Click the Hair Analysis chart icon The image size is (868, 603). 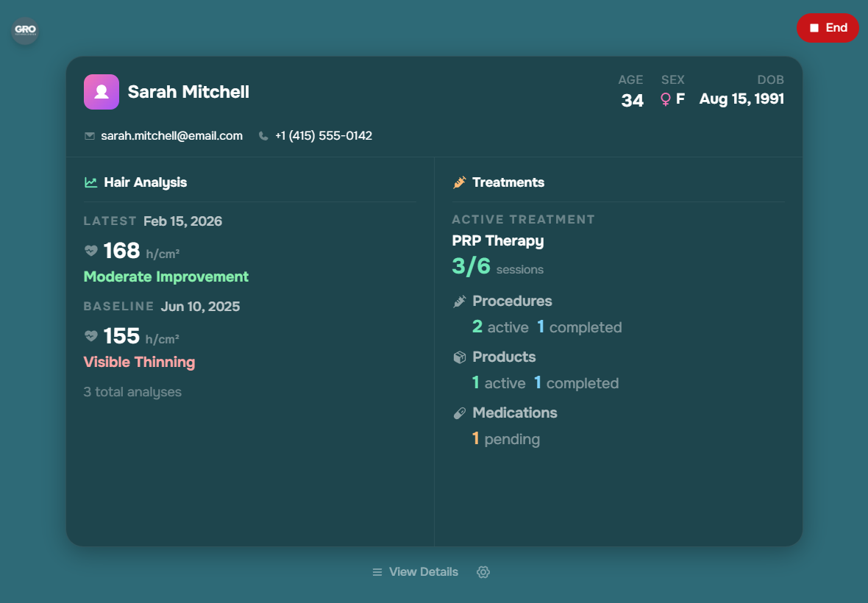[91, 182]
